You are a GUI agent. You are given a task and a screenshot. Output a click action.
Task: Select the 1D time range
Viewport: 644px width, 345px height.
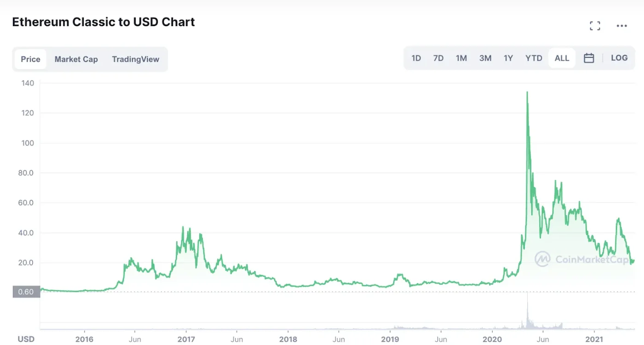416,58
